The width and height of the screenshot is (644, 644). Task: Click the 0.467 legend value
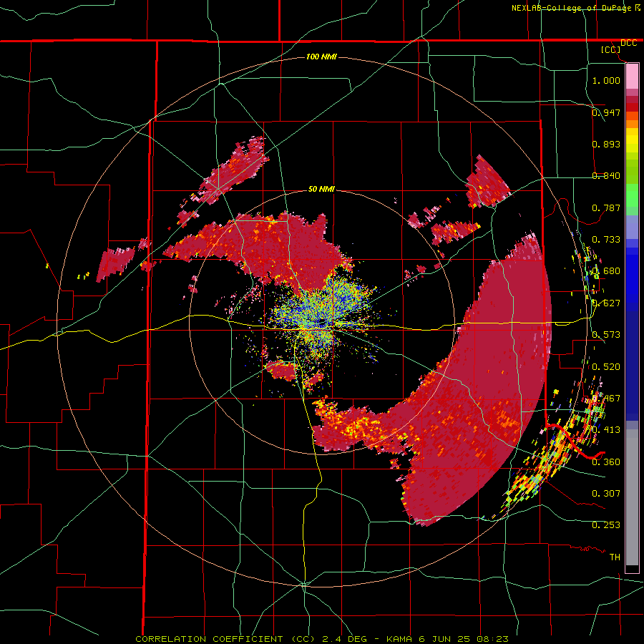pos(606,398)
